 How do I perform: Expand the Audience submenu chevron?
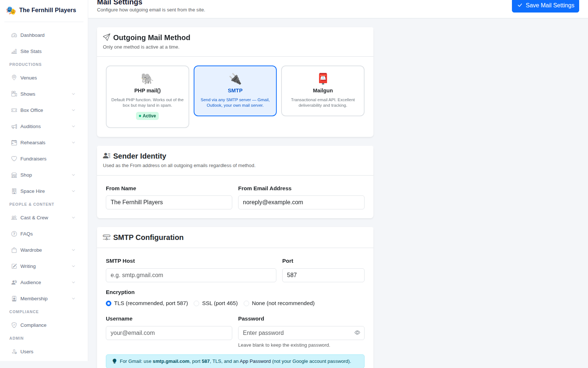(x=73, y=283)
